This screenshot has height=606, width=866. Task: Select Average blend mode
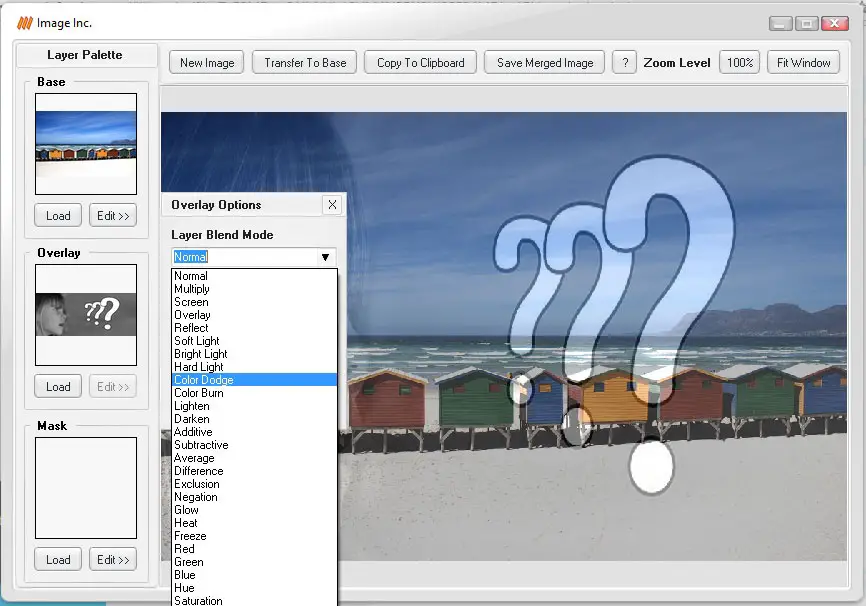[x=254, y=458]
